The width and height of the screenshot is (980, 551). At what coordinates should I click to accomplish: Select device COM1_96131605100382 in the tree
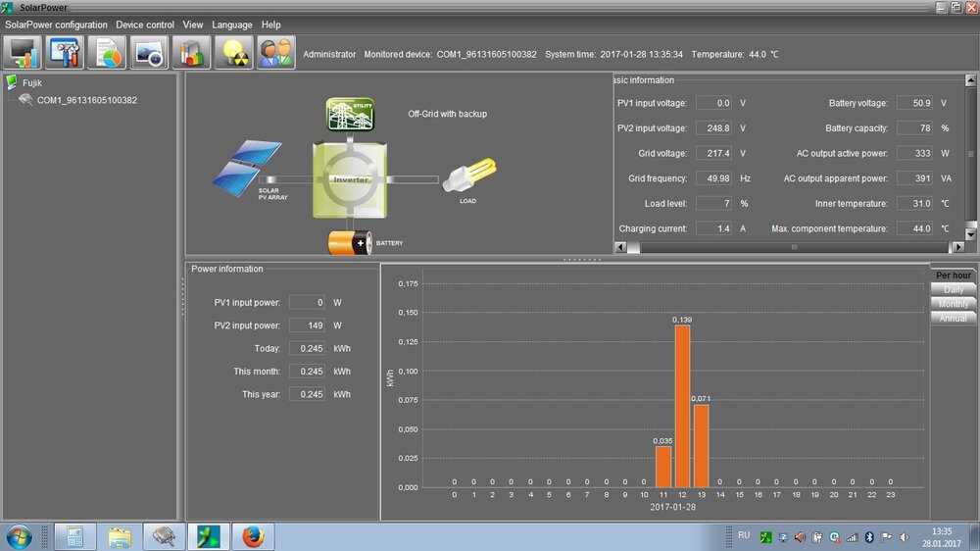(x=86, y=100)
